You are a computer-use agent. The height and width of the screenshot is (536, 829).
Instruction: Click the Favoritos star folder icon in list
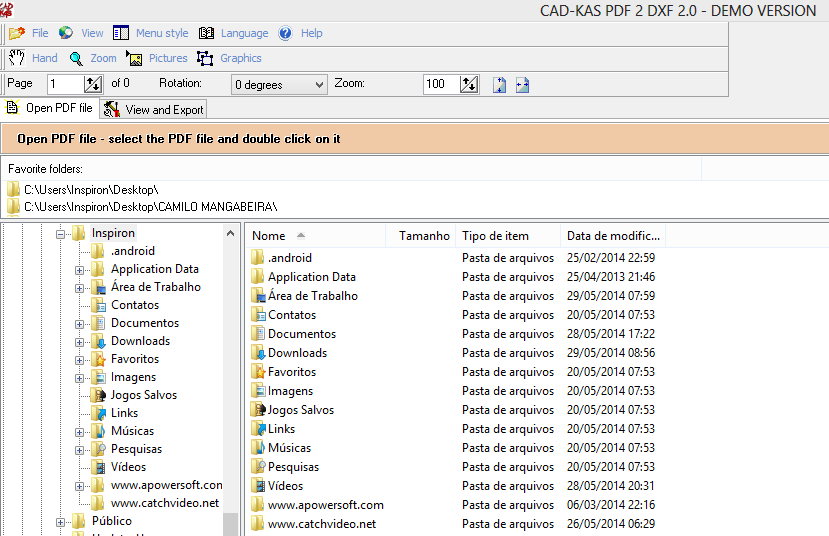[x=258, y=372]
